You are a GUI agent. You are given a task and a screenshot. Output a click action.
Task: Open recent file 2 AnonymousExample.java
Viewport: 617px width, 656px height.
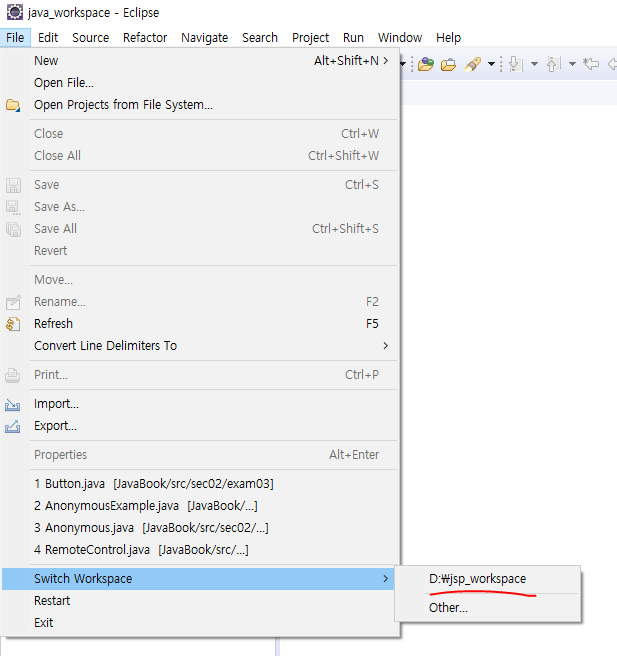click(200, 506)
